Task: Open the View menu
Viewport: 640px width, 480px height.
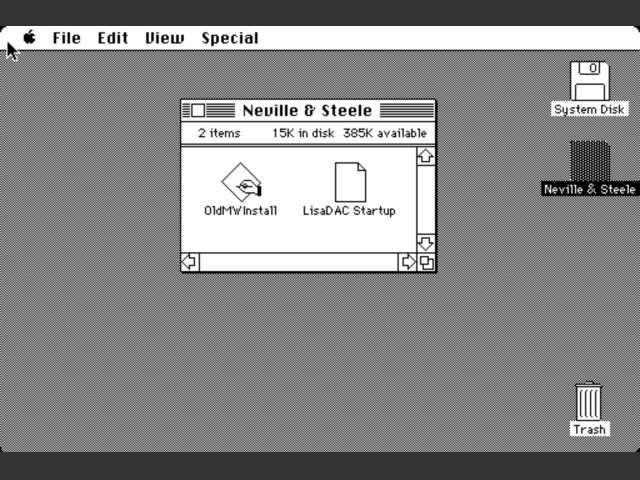Action: (164, 38)
